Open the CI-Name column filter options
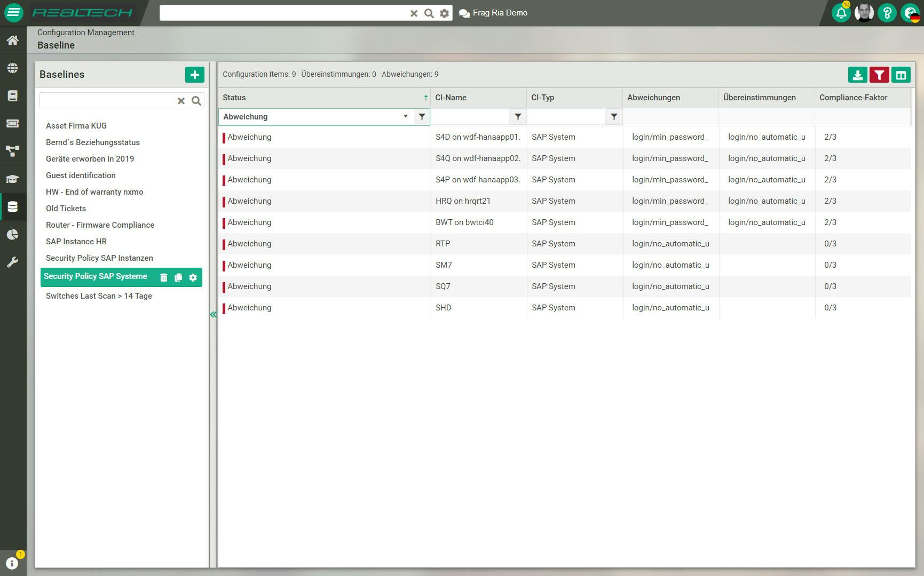Image resolution: width=924 pixels, height=576 pixels. click(518, 117)
